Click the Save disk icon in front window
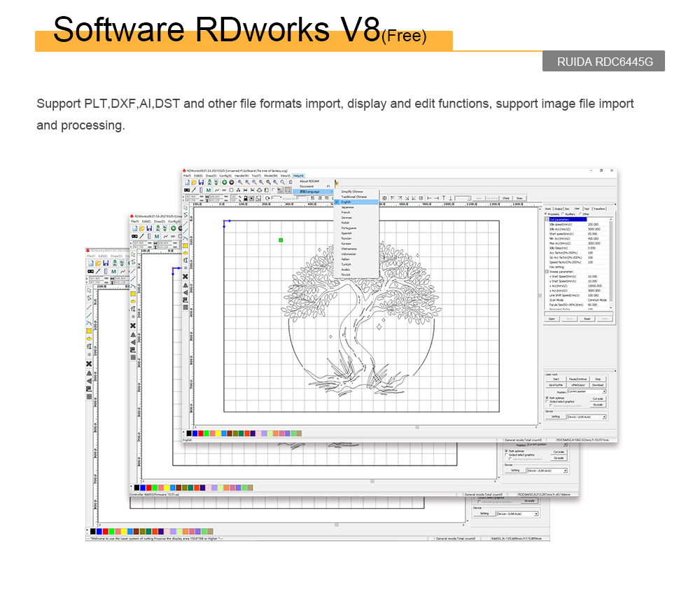This screenshot has height=593, width=700. 202,182
